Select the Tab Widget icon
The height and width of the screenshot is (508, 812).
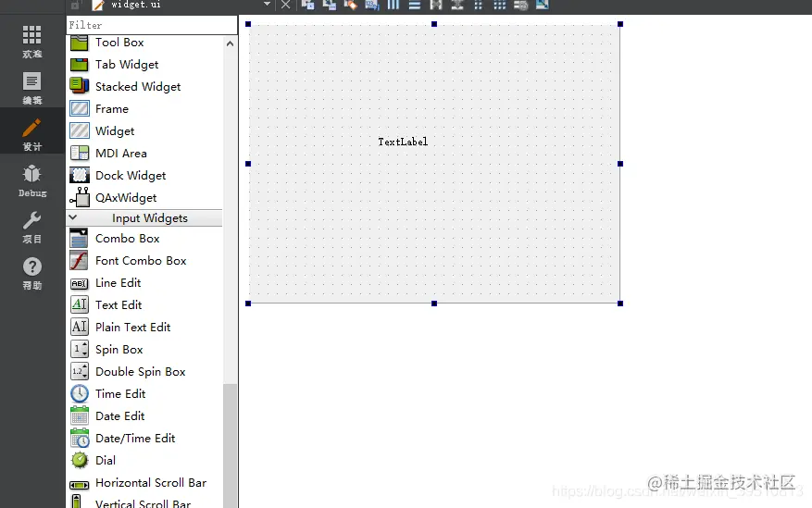pyautogui.click(x=80, y=65)
